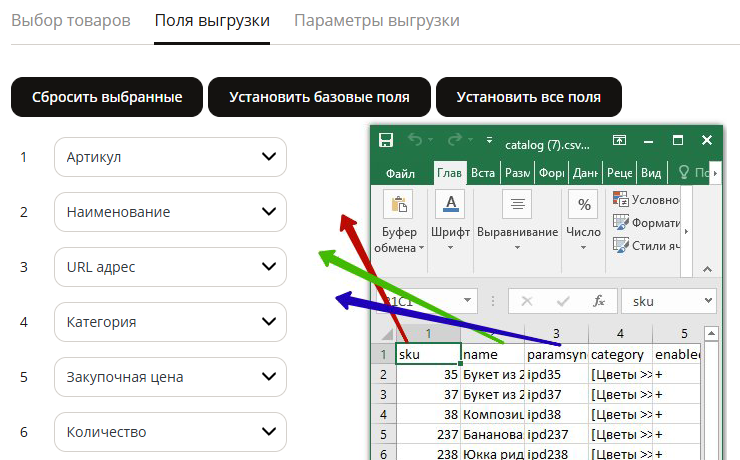
Task: Click the Excel scrollbar up arrow
Action: (x=711, y=334)
